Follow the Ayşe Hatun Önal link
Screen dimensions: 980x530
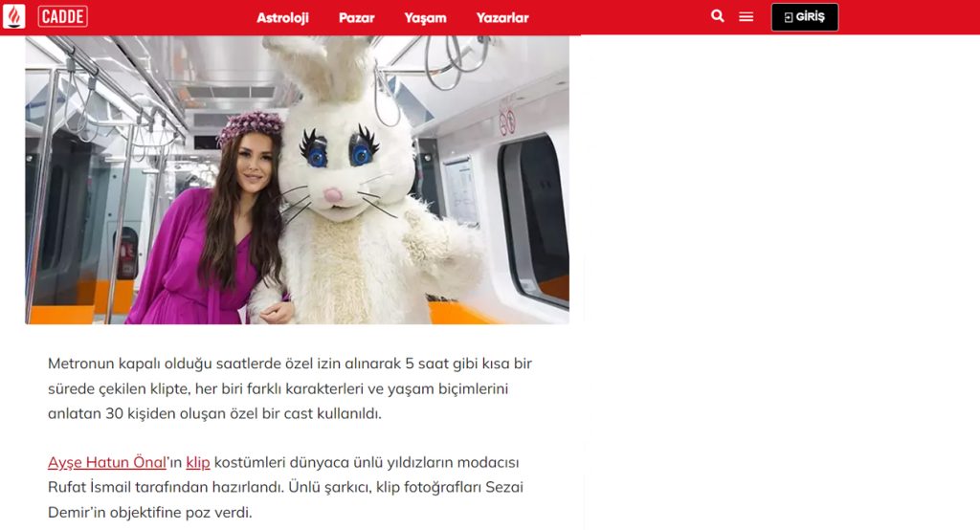(107, 462)
